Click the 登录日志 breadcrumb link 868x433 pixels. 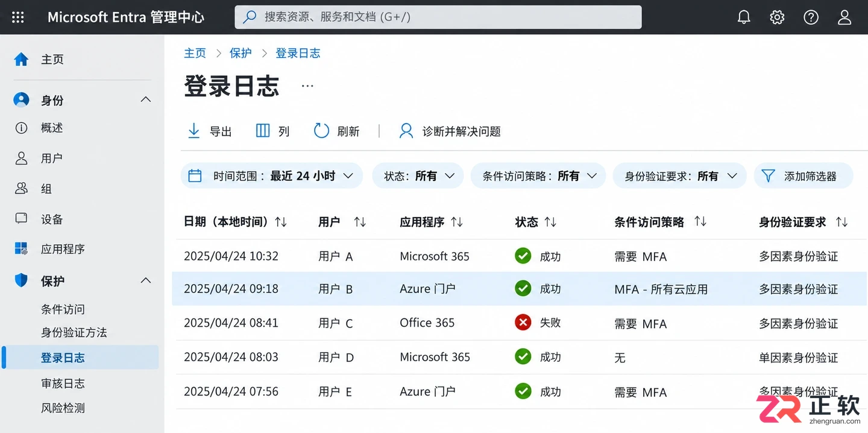pyautogui.click(x=298, y=53)
